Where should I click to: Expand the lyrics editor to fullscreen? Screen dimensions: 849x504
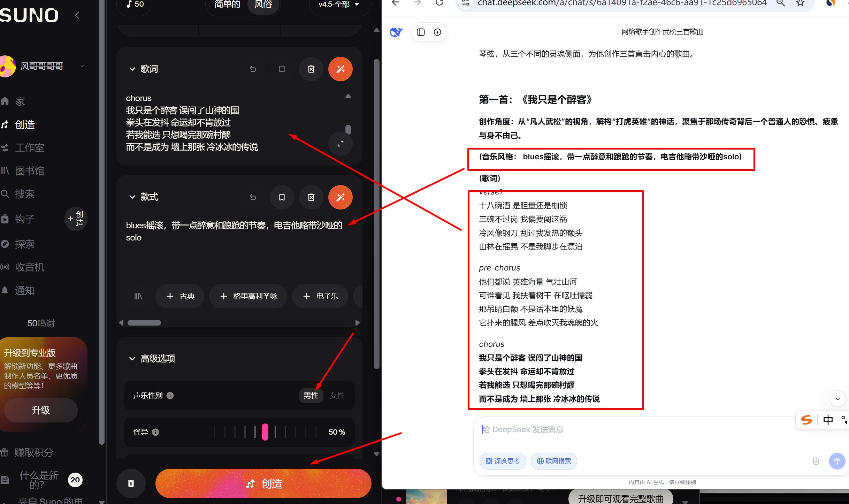[x=340, y=144]
